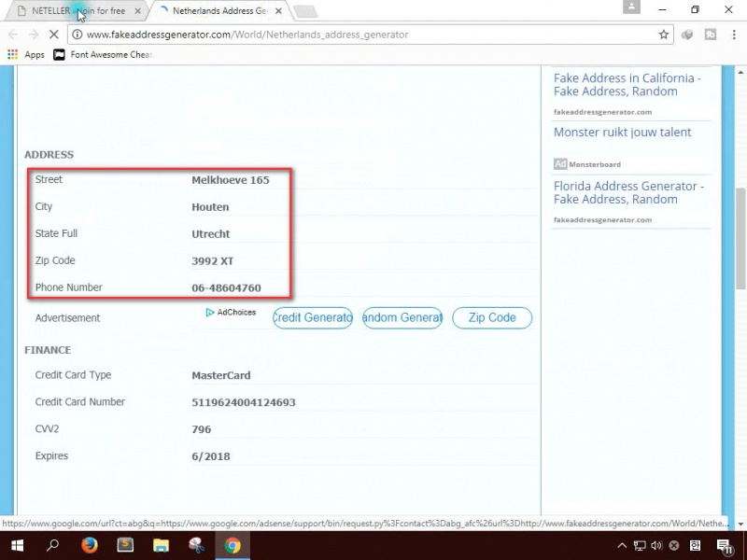Select street value Melkhoeve 165
The width and height of the screenshot is (747, 560).
pyautogui.click(x=231, y=180)
